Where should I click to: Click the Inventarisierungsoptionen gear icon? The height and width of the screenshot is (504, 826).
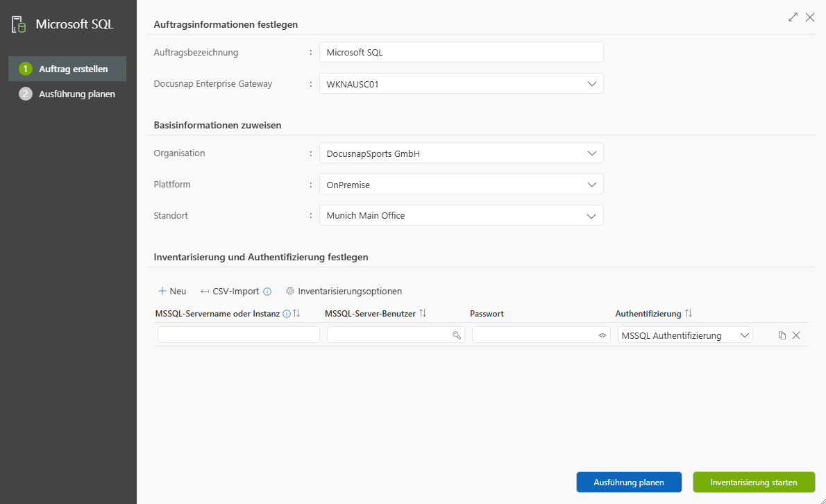coord(289,291)
